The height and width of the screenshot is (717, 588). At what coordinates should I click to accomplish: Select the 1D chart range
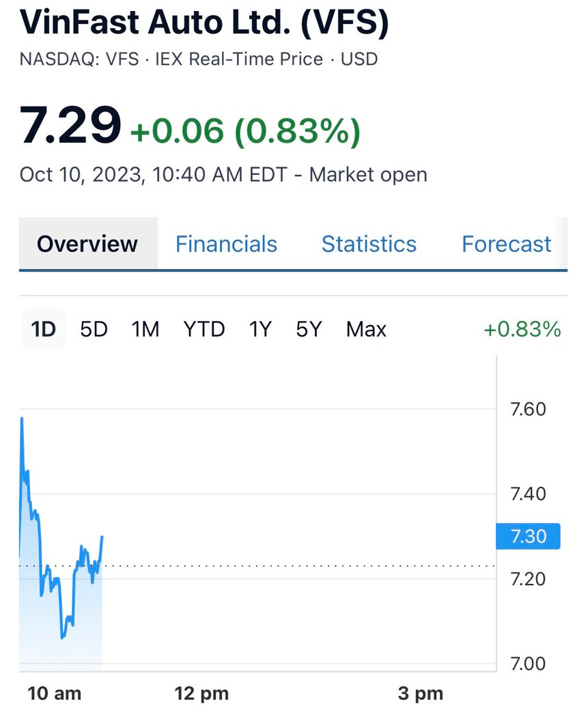pyautogui.click(x=43, y=329)
